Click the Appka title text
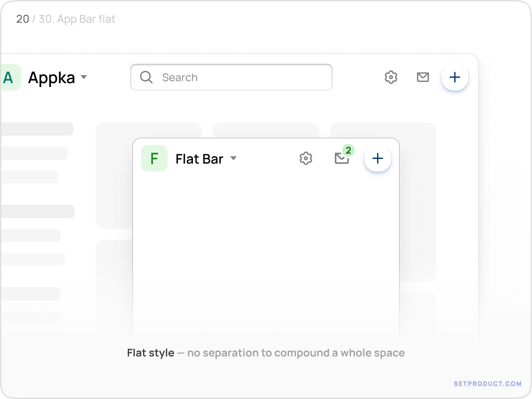532x399 pixels. point(52,78)
